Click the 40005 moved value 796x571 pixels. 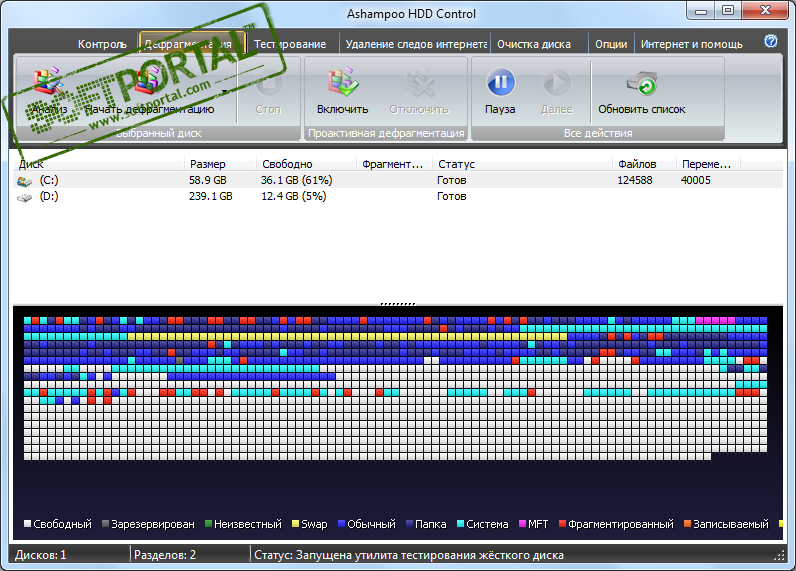695,180
